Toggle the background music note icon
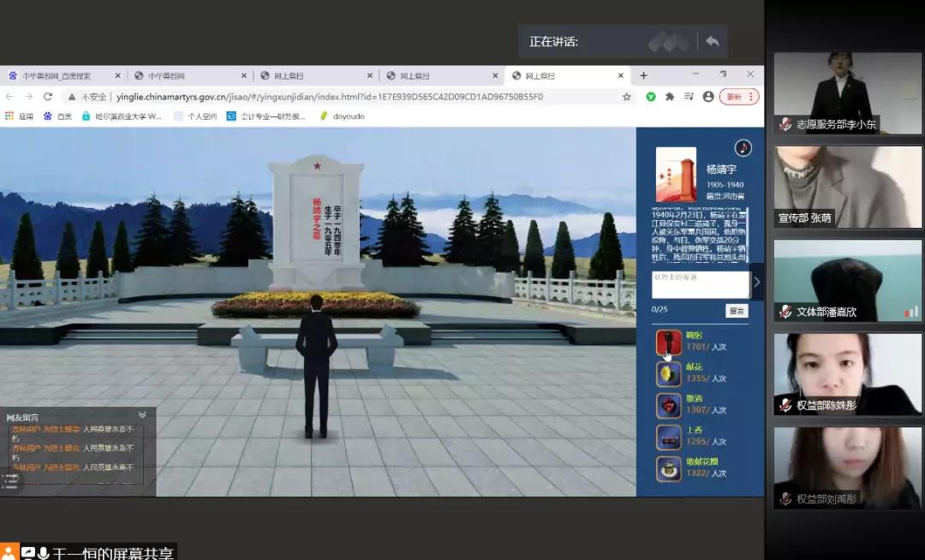The width and height of the screenshot is (925, 560). 743,148
